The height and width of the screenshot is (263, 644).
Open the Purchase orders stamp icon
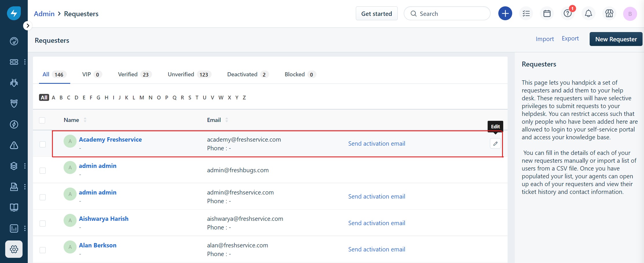[14, 187]
